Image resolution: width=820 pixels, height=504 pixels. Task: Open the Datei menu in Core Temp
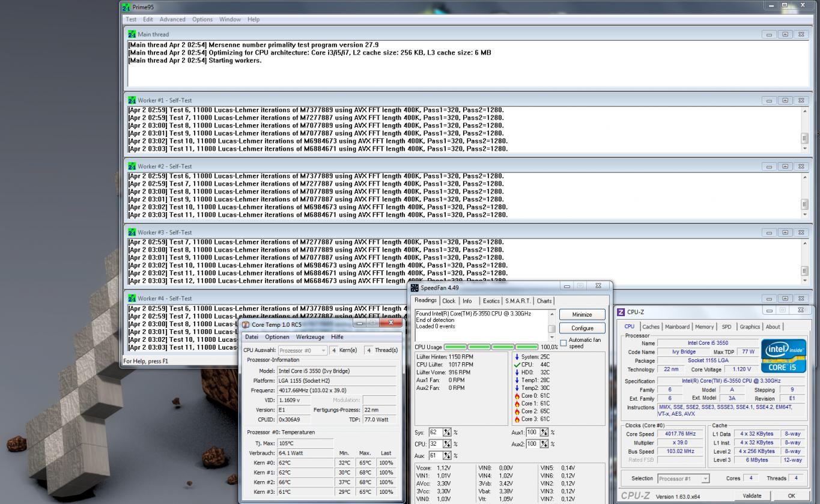point(252,337)
